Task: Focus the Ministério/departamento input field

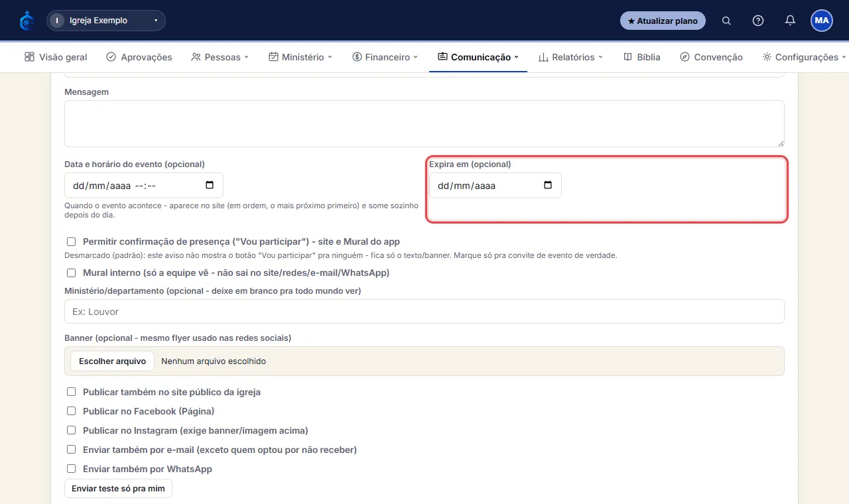Action: (x=424, y=312)
